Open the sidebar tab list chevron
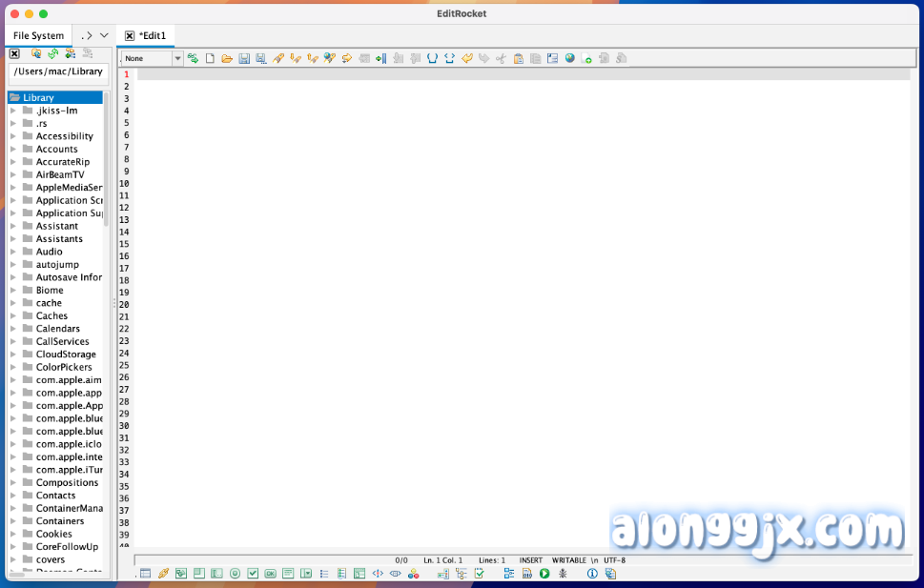The image size is (924, 588). point(104,35)
